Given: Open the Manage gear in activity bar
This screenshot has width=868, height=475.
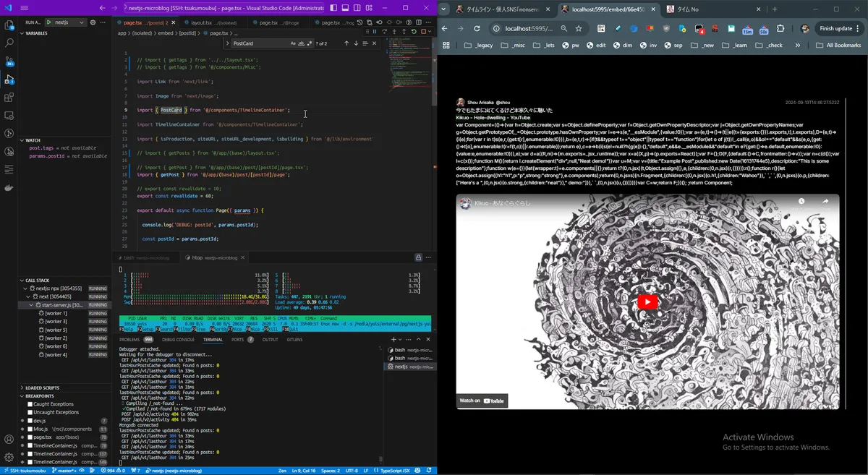Looking at the screenshot, I should [9, 457].
